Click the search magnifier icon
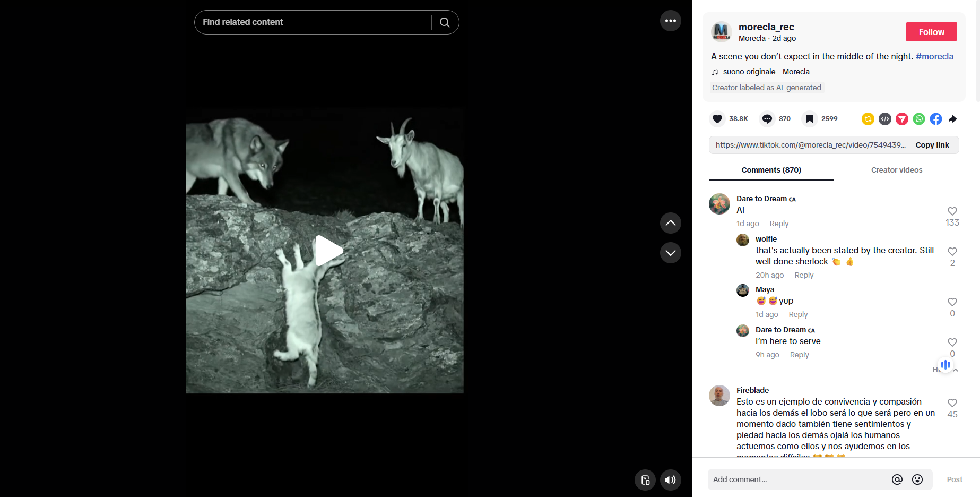Viewport: 980px width, 497px height. [x=445, y=22]
